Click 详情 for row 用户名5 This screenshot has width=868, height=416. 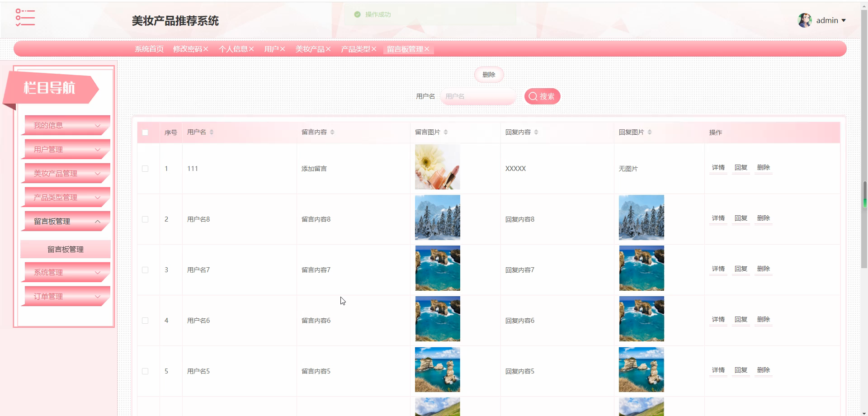(718, 370)
